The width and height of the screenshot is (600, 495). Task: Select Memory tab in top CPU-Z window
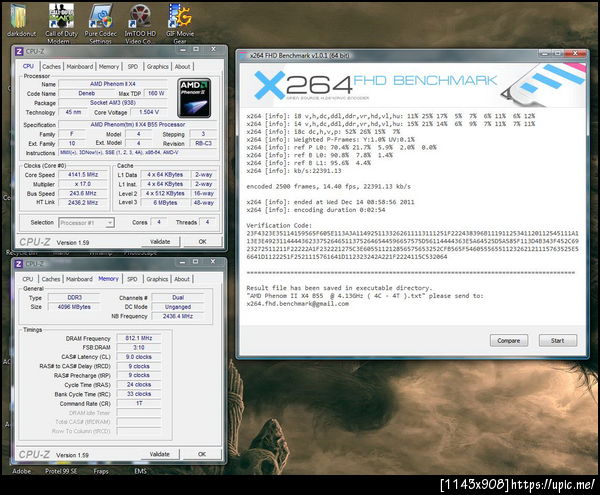109,67
